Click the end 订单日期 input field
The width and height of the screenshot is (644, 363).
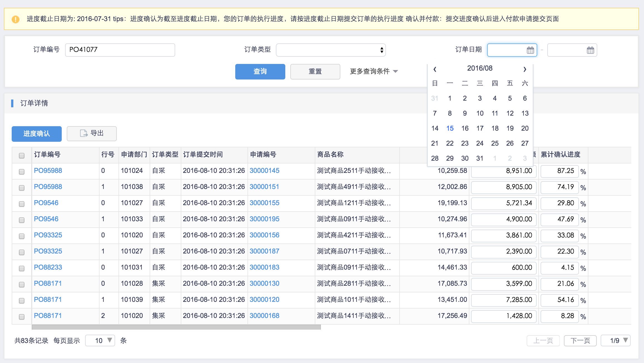coord(572,50)
